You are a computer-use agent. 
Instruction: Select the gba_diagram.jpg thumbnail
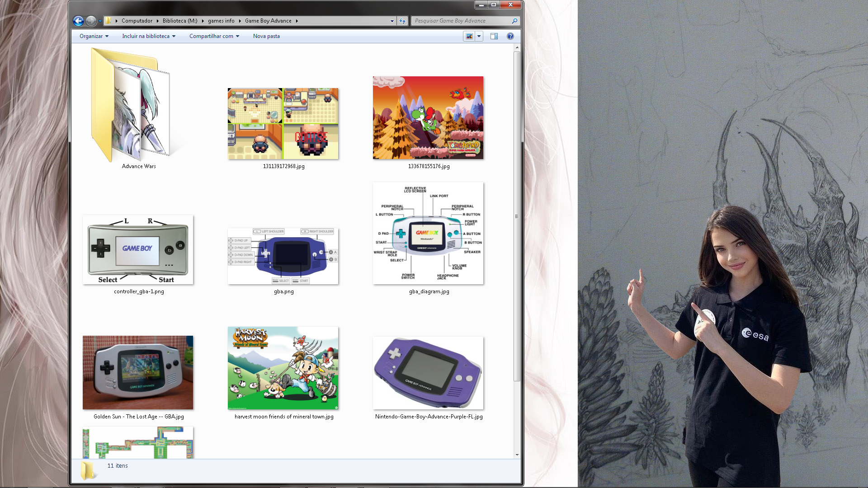(428, 233)
